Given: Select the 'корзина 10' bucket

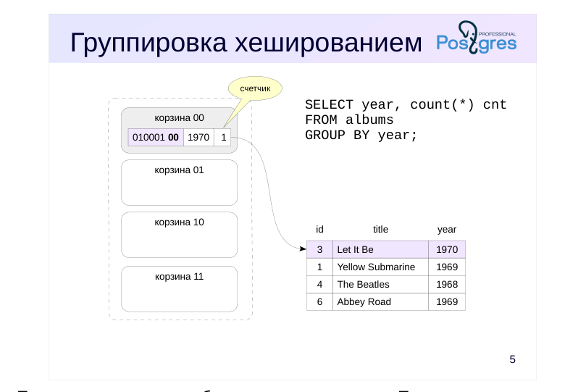Looking at the screenshot, I should click(179, 235).
